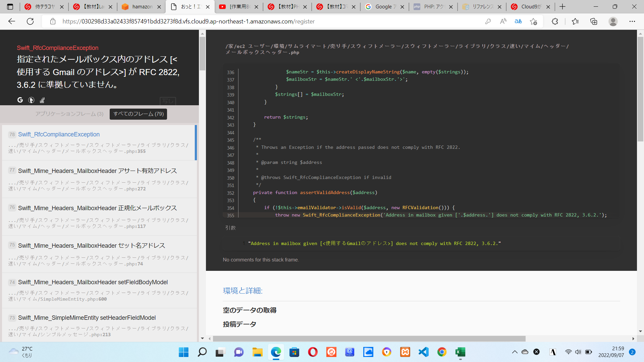The height and width of the screenshot is (362, 644).
Task: Show application frames (3) only
Action: click(69, 114)
